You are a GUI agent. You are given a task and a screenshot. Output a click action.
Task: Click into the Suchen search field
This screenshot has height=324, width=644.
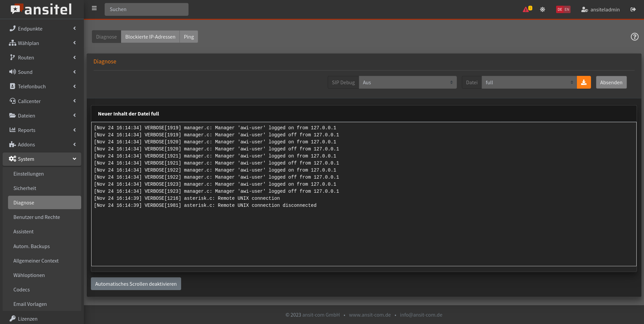(x=147, y=9)
